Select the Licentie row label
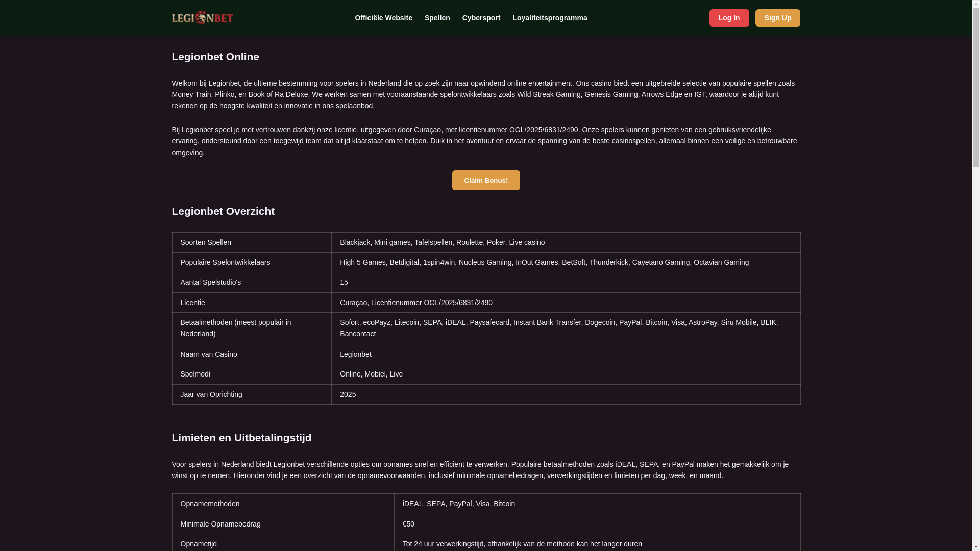 tap(252, 303)
